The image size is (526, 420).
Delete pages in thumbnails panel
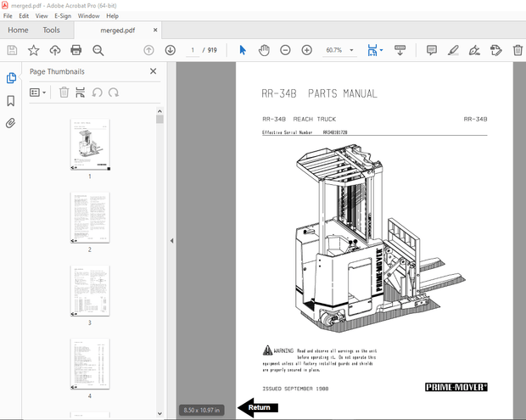(x=64, y=92)
